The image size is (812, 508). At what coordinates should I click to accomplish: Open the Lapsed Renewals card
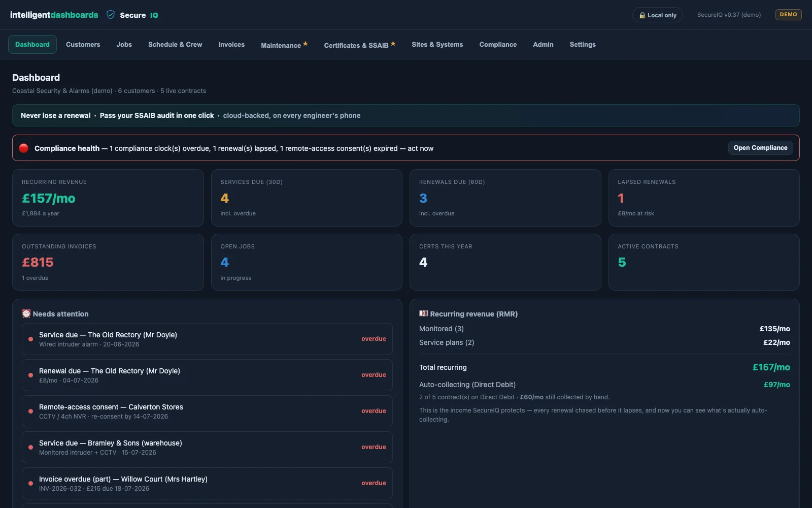(704, 198)
